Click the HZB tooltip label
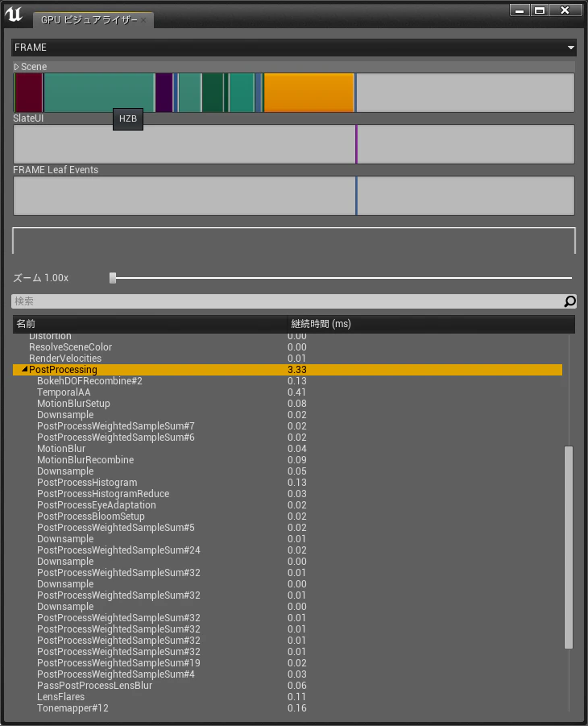The width and height of the screenshot is (588, 726). pos(128,118)
